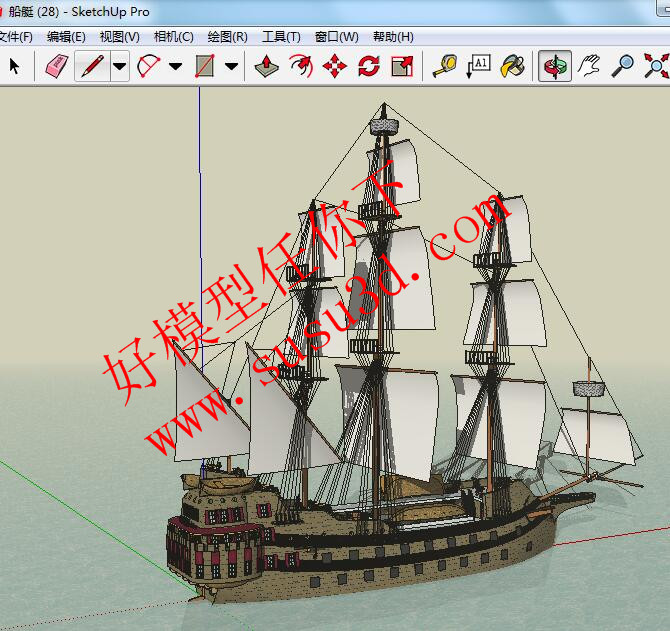Expand the Arc tool dropdown arrow
This screenshot has width=670, height=631.
(175, 66)
